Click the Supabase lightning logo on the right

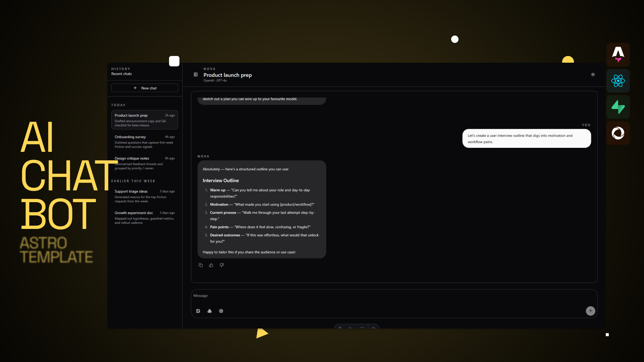coord(618,107)
